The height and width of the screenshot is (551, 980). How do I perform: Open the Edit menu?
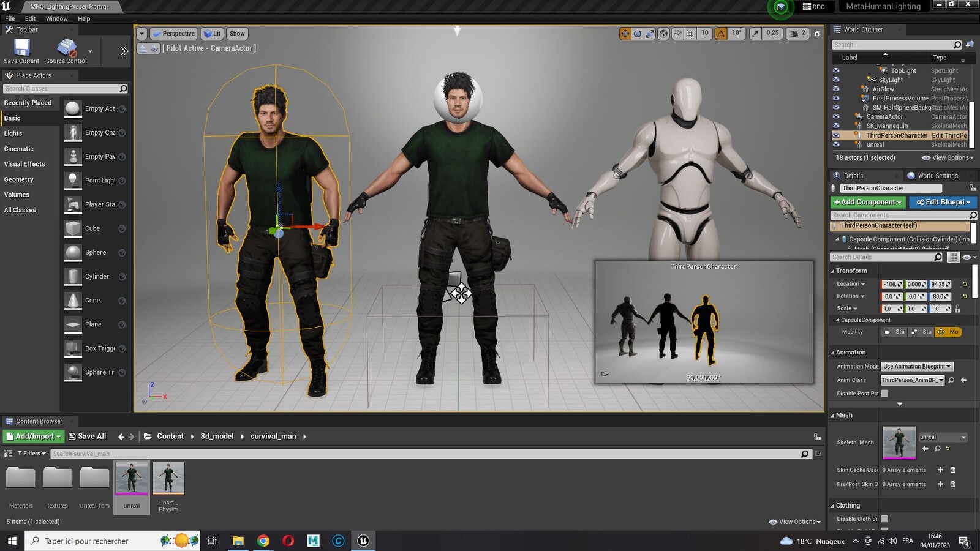click(x=30, y=19)
